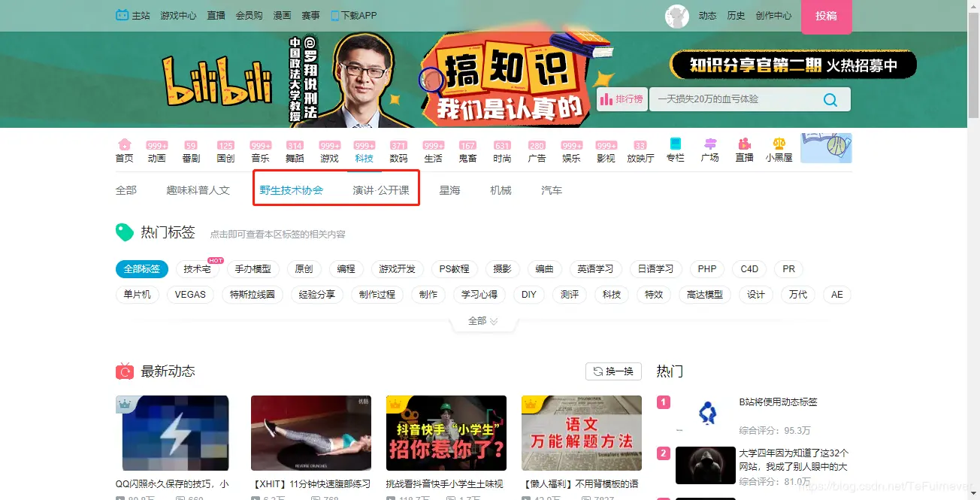The image size is (980, 500).
Task: Click the bilibili logo banner
Action: [218, 80]
